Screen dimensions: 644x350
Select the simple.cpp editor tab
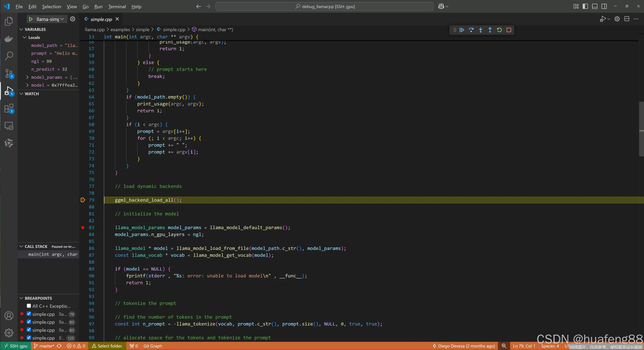(101, 19)
